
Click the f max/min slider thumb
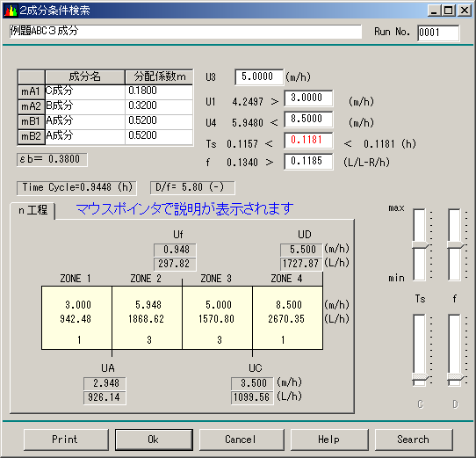point(455,245)
